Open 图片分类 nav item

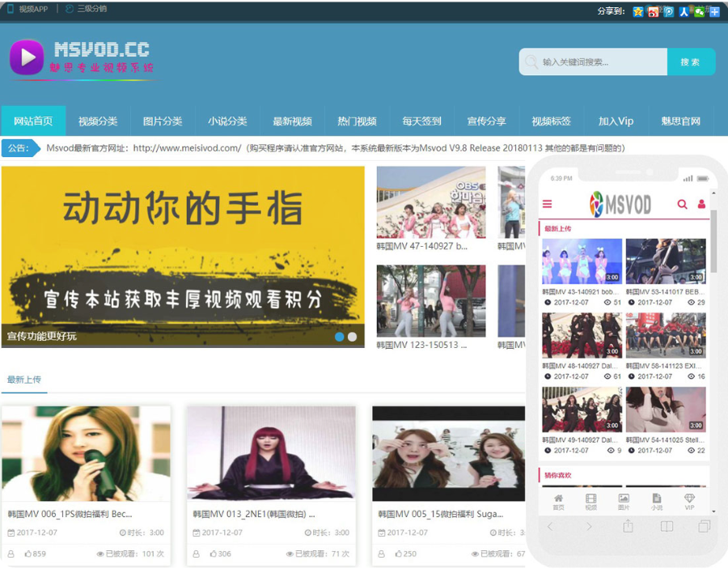pos(163,121)
